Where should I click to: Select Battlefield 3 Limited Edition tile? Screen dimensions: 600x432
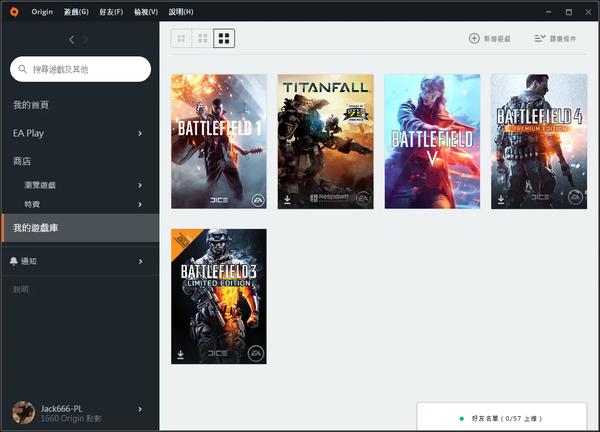(x=219, y=296)
